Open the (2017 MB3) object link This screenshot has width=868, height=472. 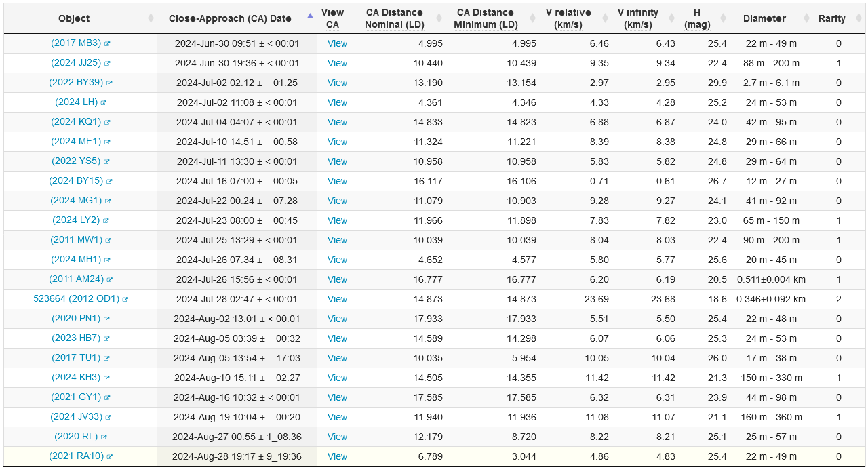76,43
